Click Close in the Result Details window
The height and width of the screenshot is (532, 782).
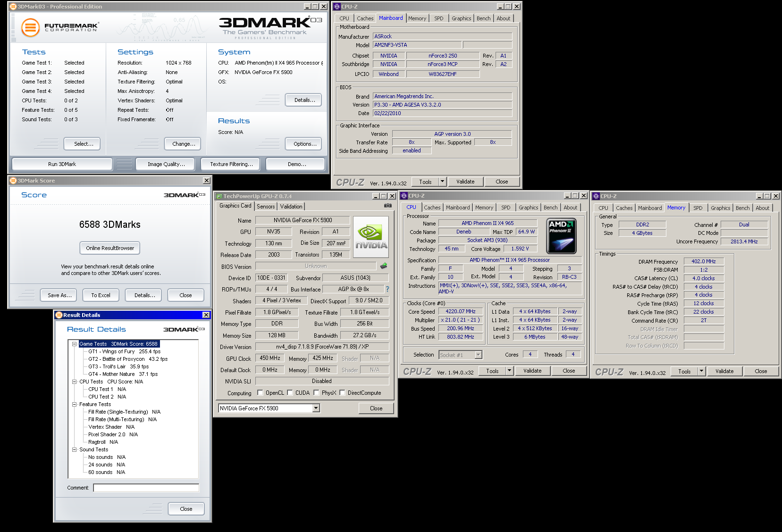click(186, 509)
